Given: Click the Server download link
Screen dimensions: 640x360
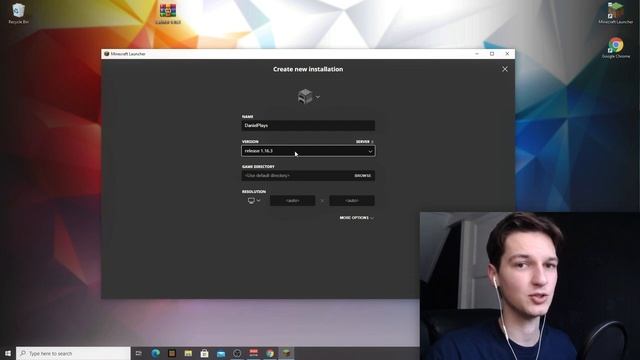Looking at the screenshot, I should point(364,142).
